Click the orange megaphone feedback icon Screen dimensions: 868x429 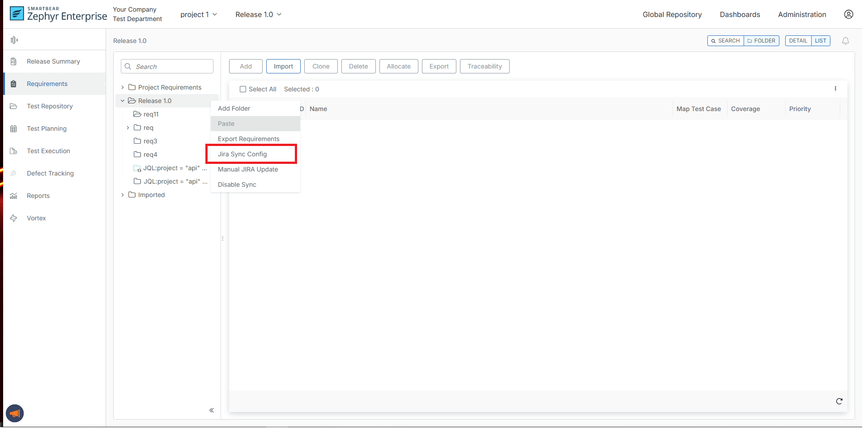tap(15, 413)
